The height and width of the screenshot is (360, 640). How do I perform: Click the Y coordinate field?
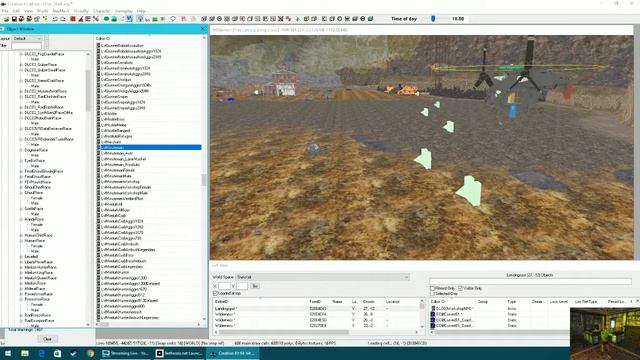point(242,286)
